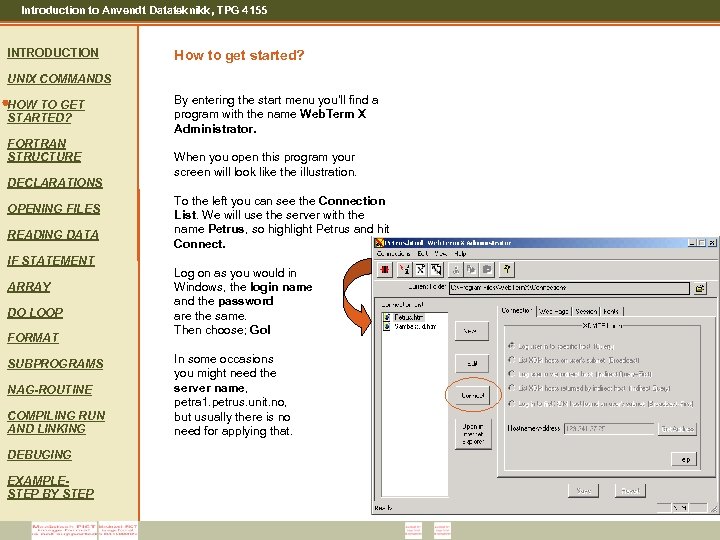Open the NAG-ROUTINE sidebar link
Image resolution: width=720 pixels, height=540 pixels.
(50, 390)
